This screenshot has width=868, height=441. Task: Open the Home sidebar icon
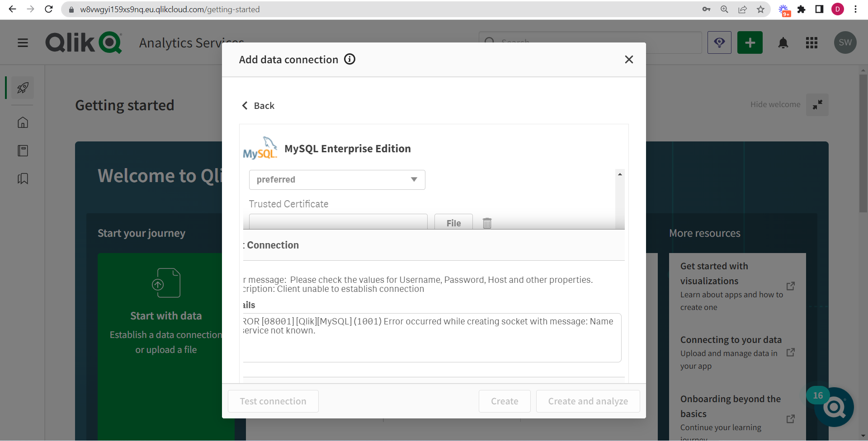tap(22, 122)
